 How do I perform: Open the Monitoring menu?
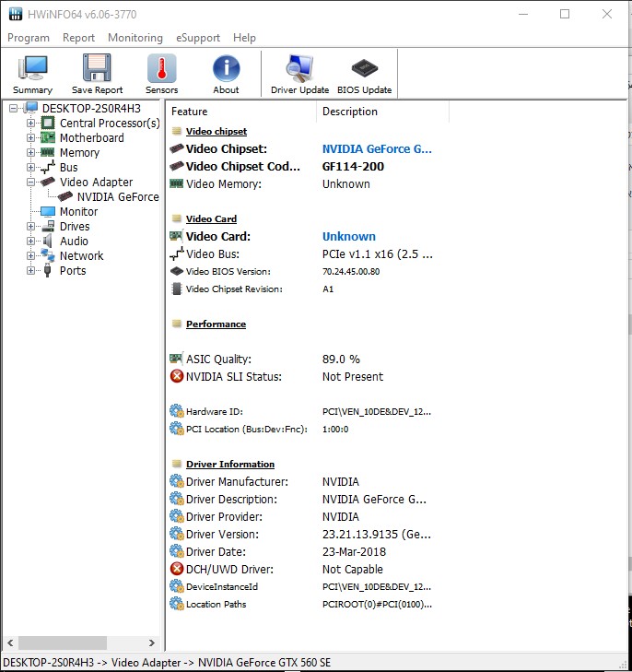[x=135, y=38]
